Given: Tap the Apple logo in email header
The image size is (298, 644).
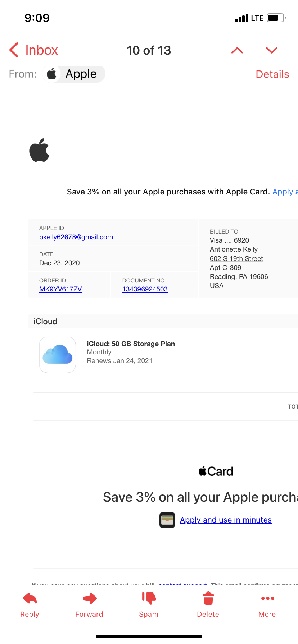Looking at the screenshot, I should pos(39,150).
